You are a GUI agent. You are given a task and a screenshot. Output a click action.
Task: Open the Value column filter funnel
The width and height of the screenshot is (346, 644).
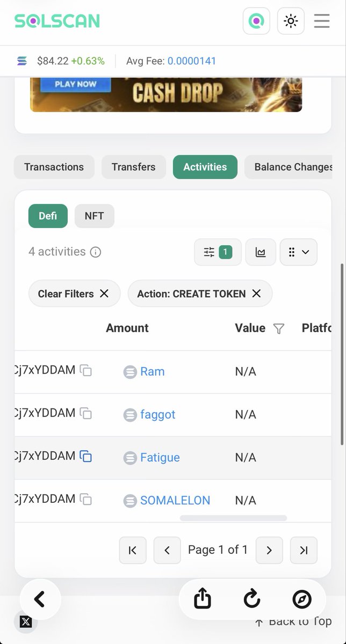pos(278,328)
